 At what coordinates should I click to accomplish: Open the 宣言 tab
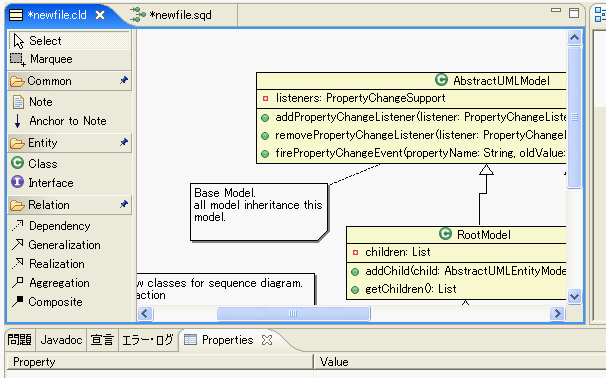[102, 340]
